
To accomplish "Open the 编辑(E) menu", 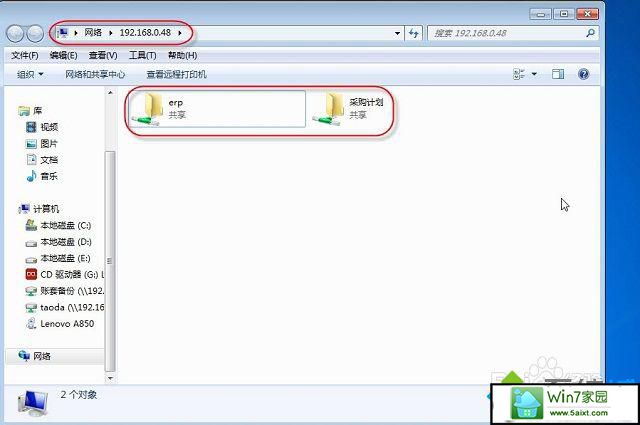I will (x=63, y=55).
